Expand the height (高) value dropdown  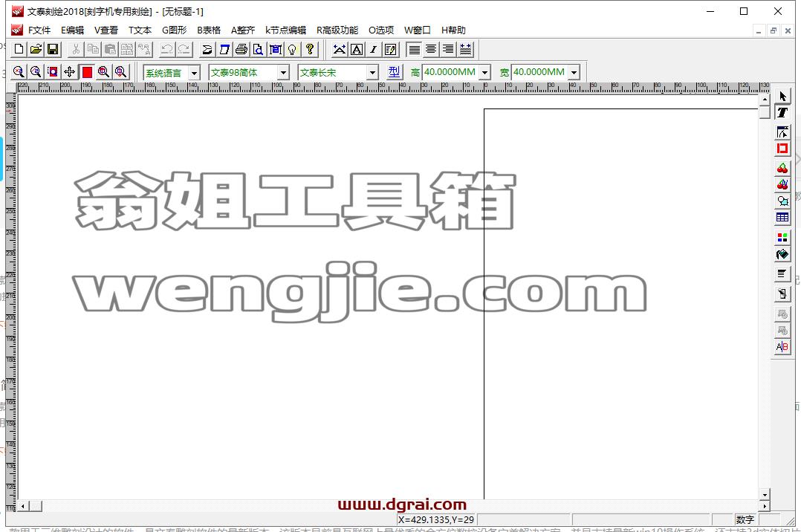click(x=484, y=73)
